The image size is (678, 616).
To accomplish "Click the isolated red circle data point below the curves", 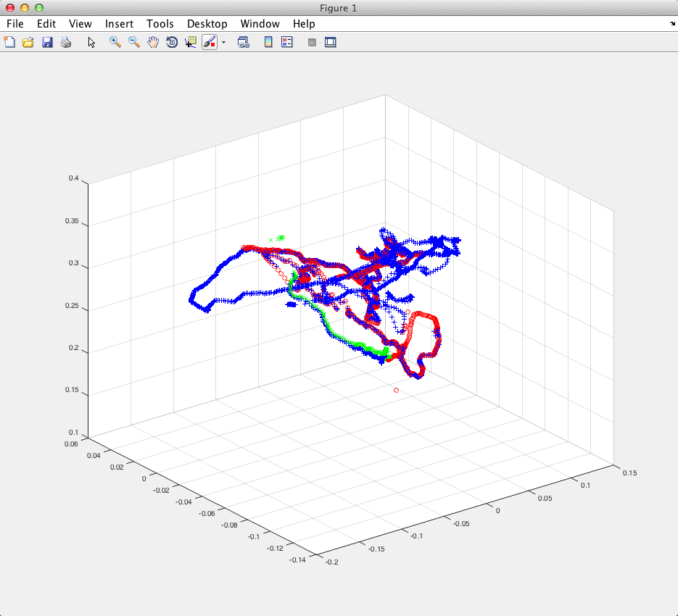I will click(396, 391).
